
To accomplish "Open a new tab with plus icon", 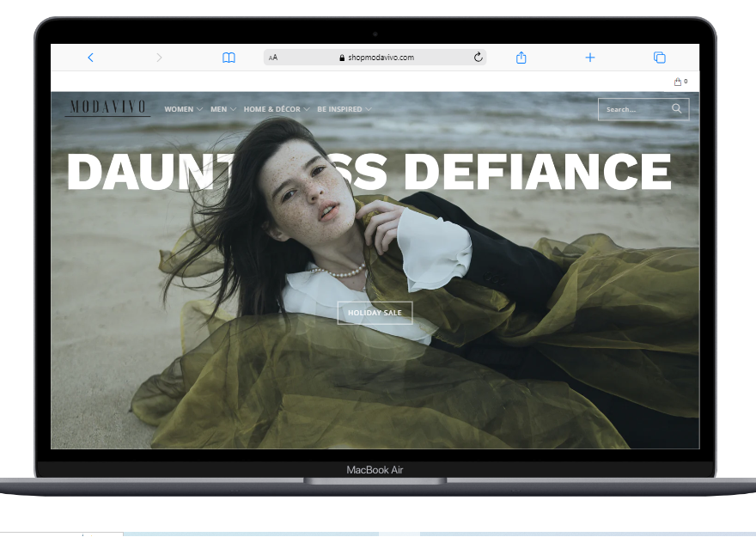I will pyautogui.click(x=590, y=58).
